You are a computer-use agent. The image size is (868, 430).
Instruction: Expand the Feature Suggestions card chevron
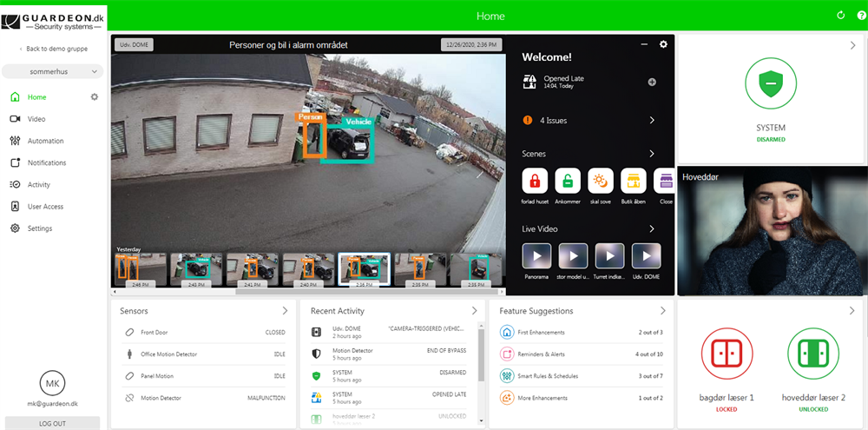(x=663, y=310)
